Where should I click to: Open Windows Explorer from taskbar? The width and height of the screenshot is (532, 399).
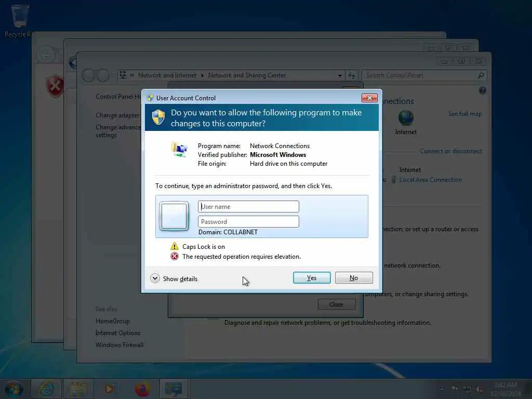pos(78,389)
